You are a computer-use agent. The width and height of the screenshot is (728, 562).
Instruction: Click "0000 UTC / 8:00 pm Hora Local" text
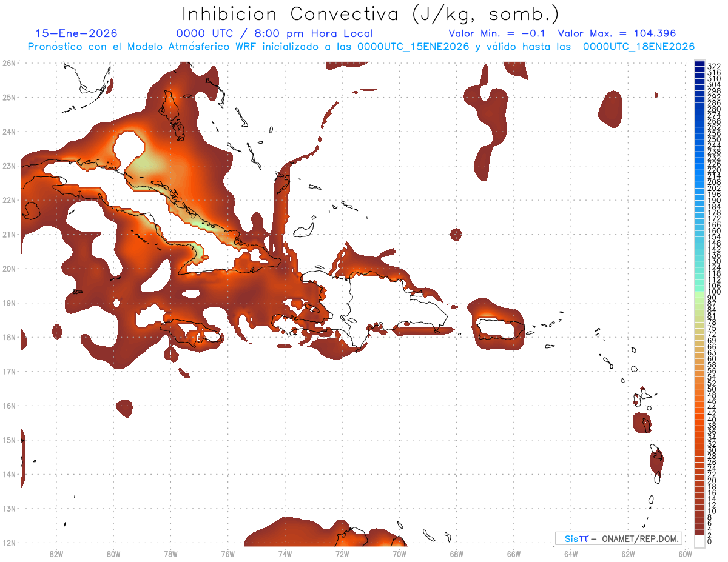275,33
